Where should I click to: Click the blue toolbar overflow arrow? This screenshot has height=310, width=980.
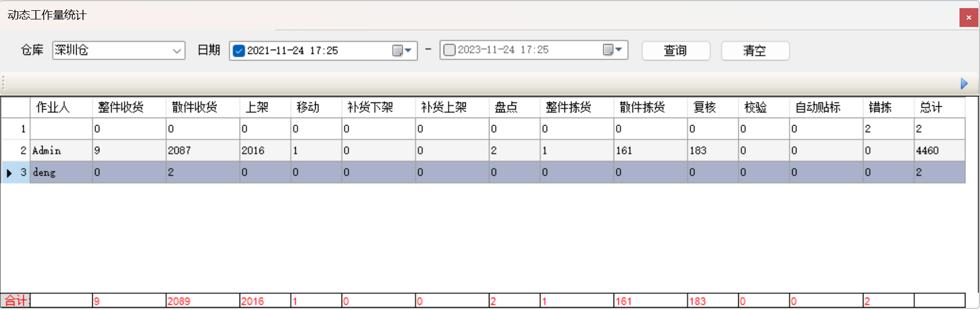click(x=964, y=84)
